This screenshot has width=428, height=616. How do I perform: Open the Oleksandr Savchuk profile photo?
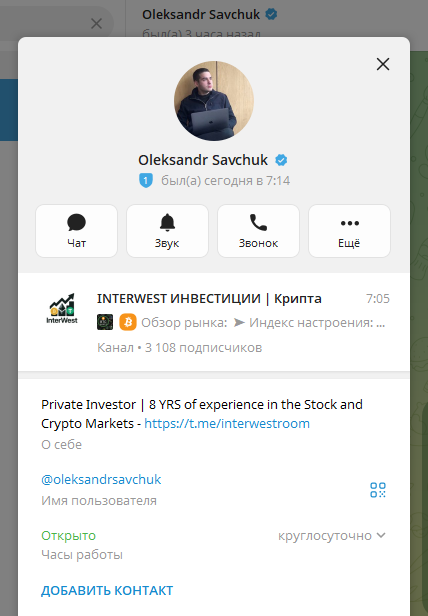click(x=214, y=101)
